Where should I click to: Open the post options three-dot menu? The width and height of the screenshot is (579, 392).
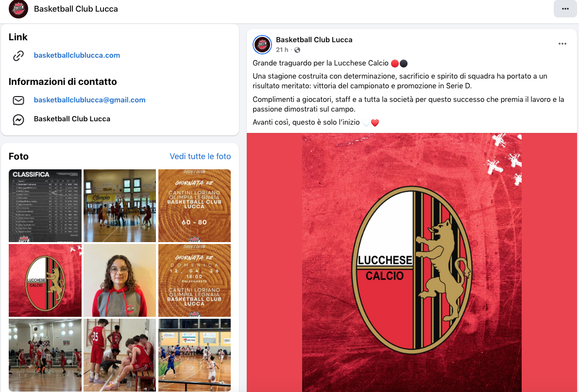point(562,44)
